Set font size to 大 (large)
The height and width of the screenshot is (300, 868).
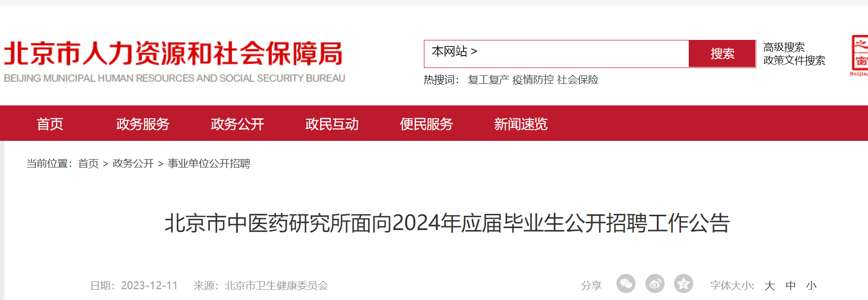[770, 286]
